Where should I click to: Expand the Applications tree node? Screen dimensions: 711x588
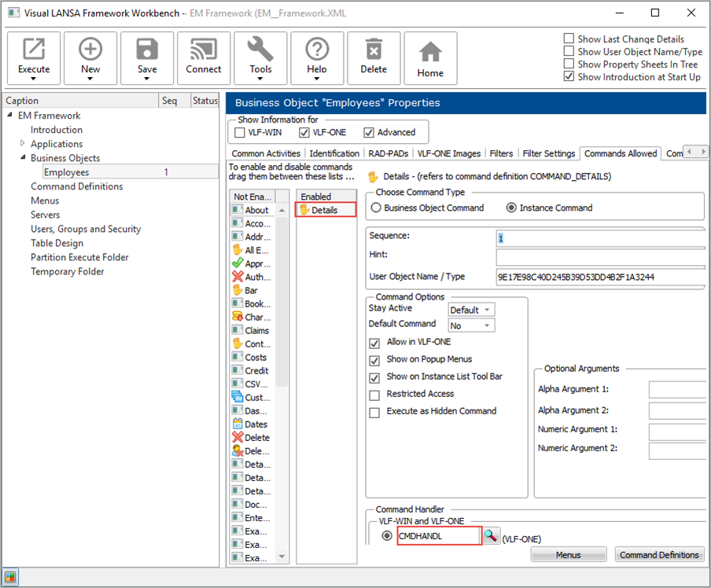23,144
